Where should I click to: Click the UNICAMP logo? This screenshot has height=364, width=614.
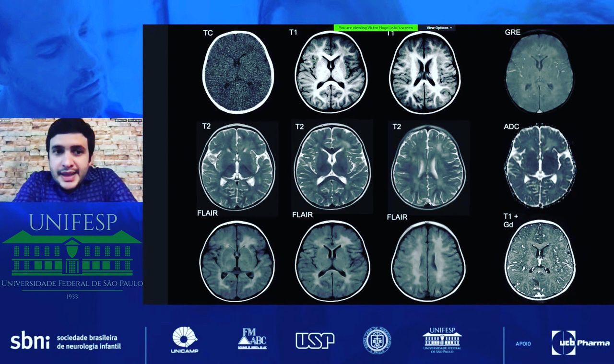(x=185, y=340)
